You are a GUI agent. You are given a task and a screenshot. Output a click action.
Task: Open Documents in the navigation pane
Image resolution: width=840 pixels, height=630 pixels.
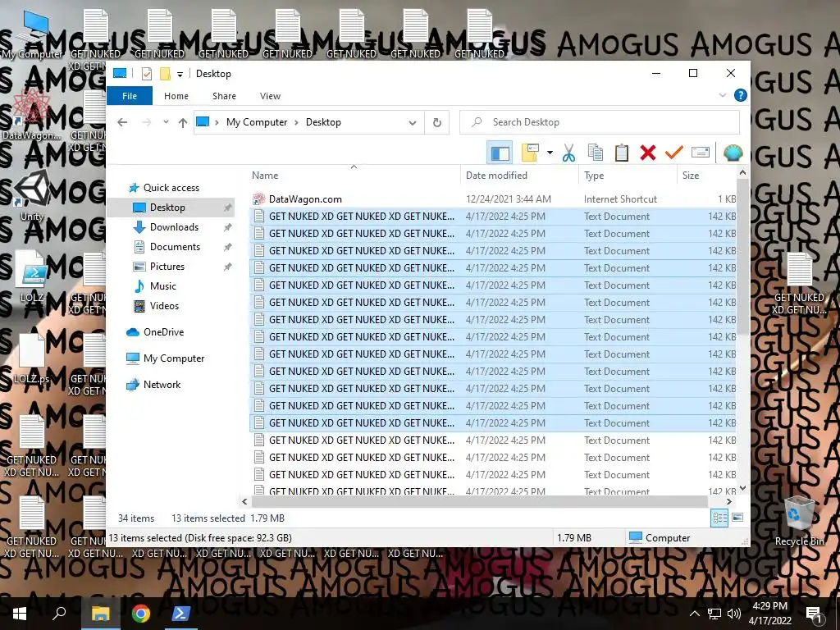pos(175,247)
